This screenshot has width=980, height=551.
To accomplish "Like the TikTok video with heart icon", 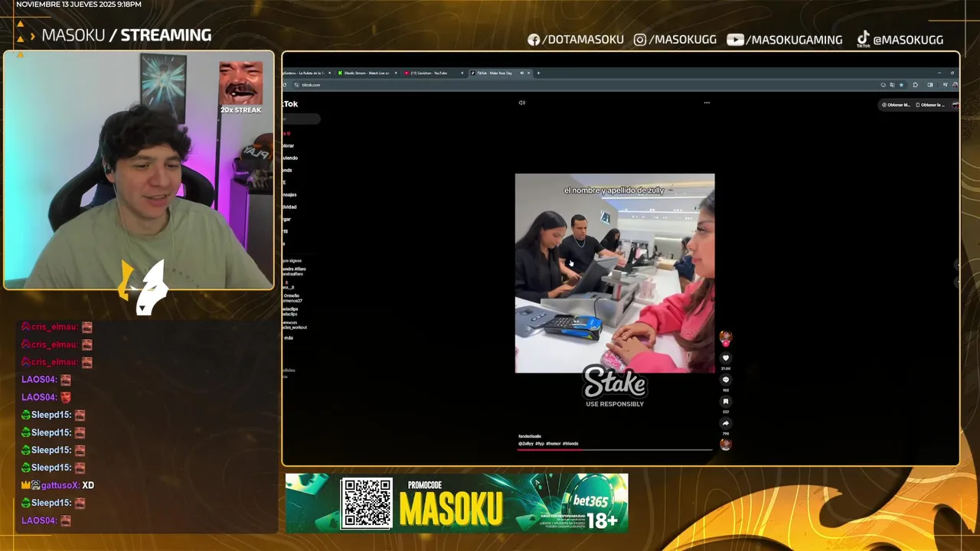I will click(726, 358).
